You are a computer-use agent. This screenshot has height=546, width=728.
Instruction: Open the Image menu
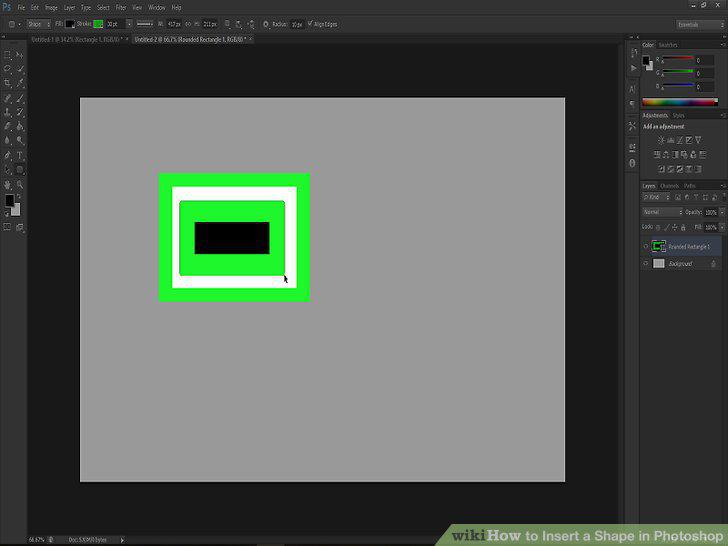(51, 7)
